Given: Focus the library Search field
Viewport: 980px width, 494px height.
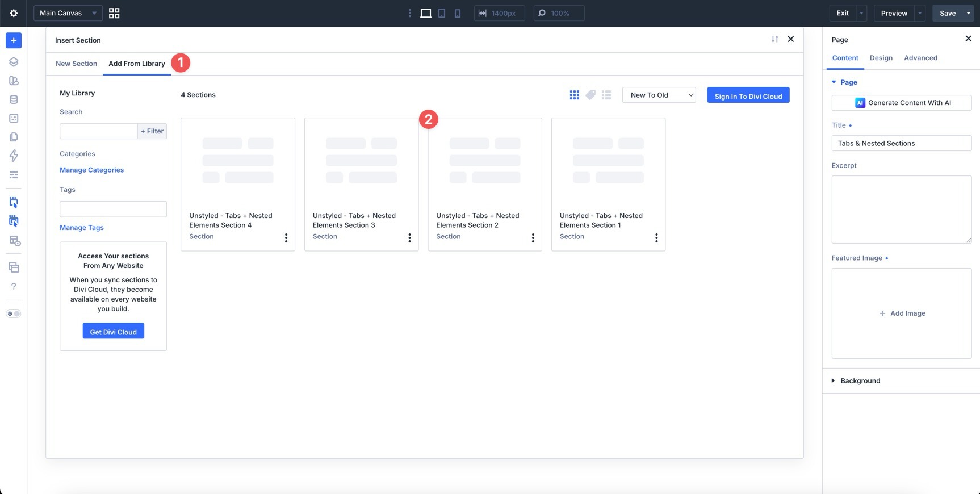Looking at the screenshot, I should 98,131.
